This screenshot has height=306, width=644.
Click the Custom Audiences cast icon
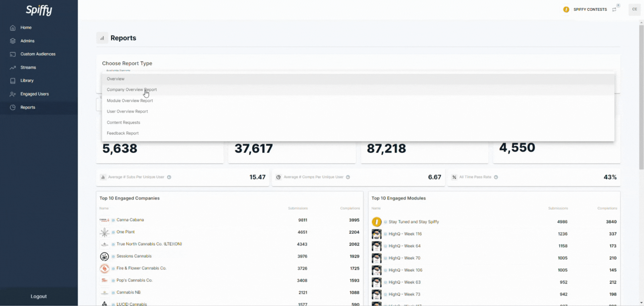pos(13,54)
